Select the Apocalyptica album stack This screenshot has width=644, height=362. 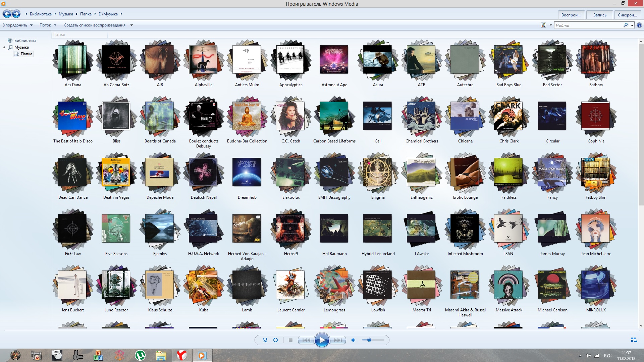[x=291, y=59]
